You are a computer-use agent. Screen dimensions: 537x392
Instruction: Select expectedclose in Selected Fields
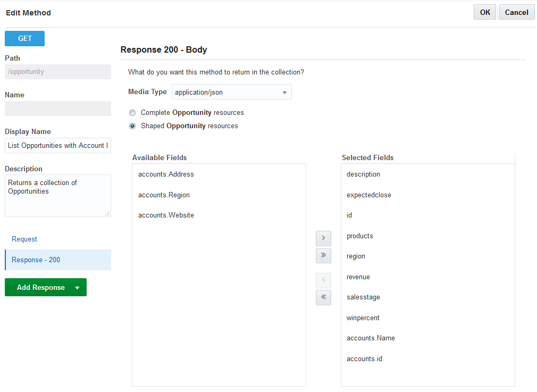coord(368,195)
